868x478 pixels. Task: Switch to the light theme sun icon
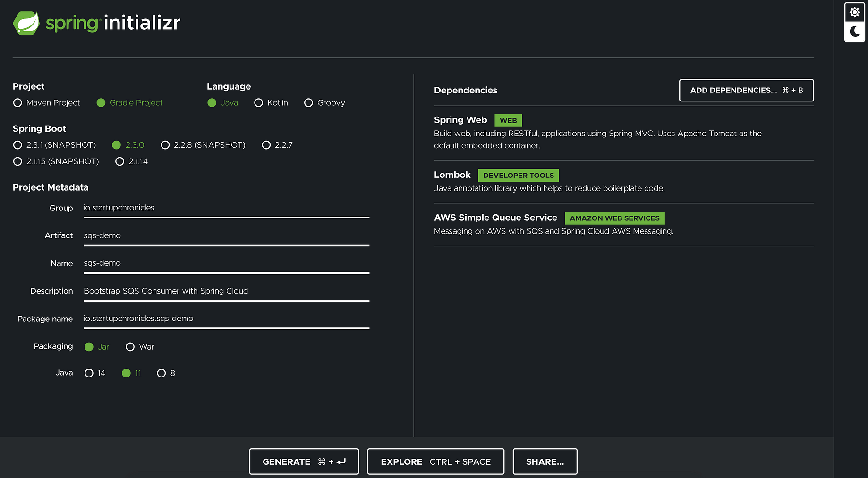854,12
